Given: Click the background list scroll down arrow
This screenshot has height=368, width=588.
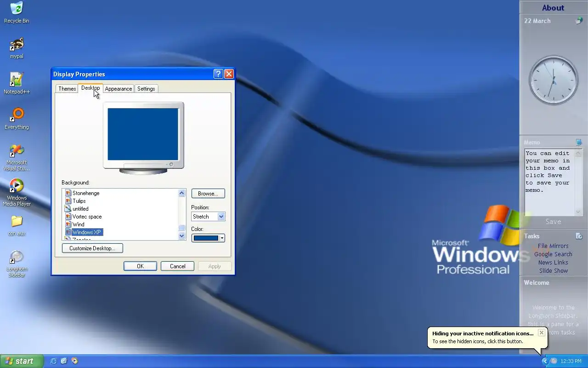Looking at the screenshot, I should coord(181,236).
